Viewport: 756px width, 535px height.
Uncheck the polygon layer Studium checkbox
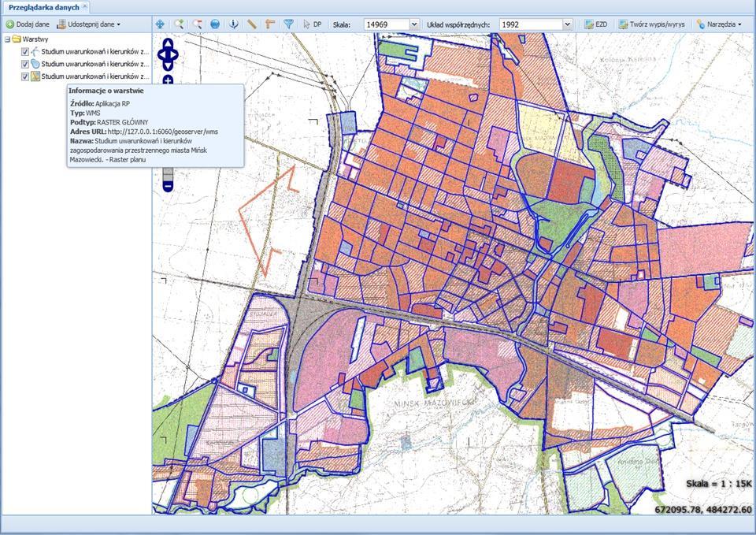tap(25, 64)
